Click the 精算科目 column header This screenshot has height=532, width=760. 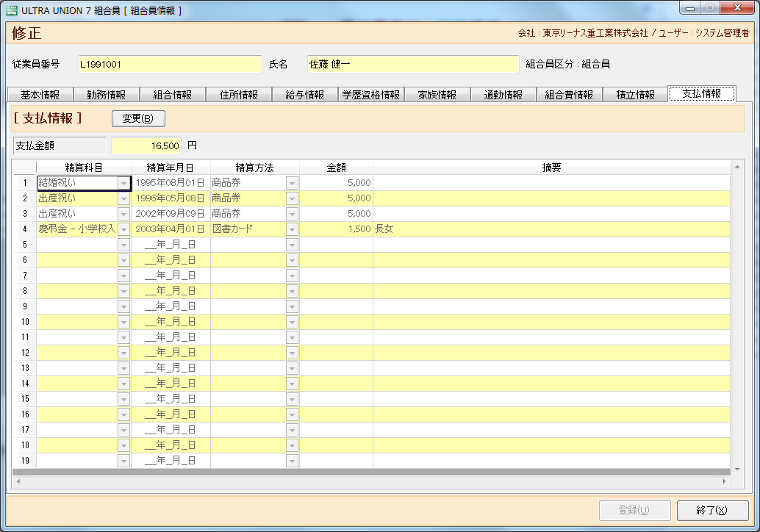[x=84, y=168]
